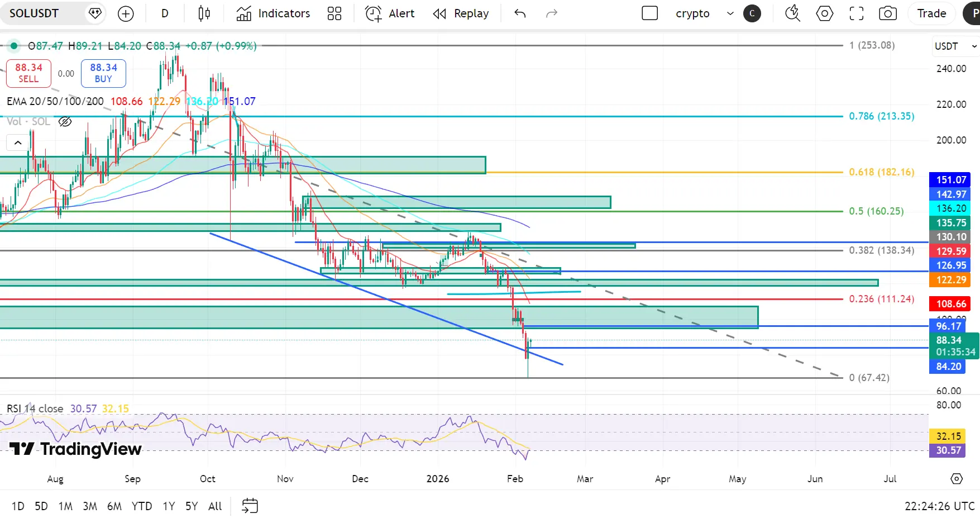
Task: Open the crypto layout name dropdown
Action: [692, 13]
